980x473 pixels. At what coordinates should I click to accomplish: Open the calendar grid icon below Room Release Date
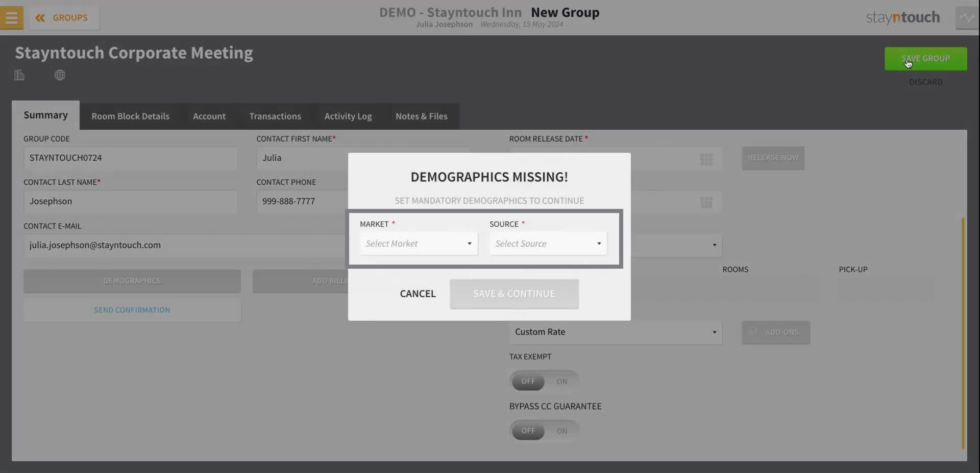click(706, 203)
